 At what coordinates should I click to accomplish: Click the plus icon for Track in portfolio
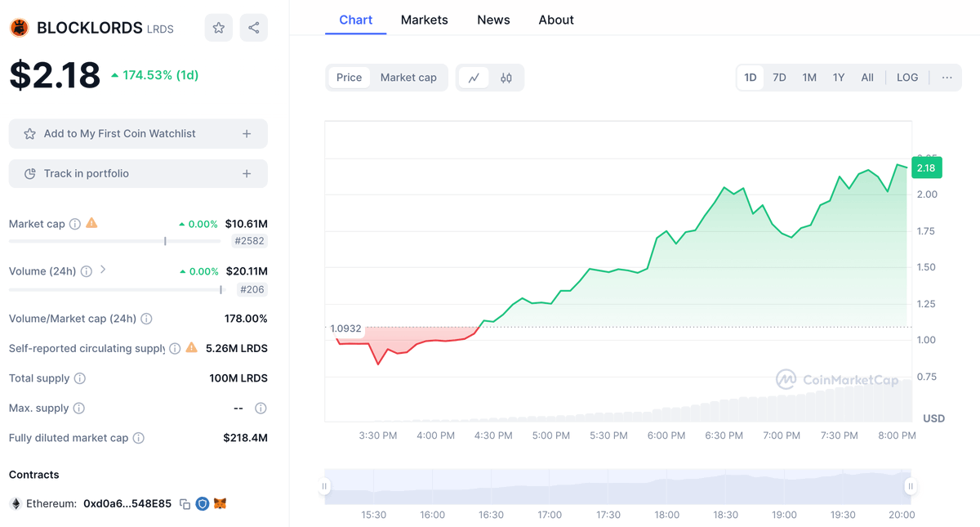click(247, 174)
